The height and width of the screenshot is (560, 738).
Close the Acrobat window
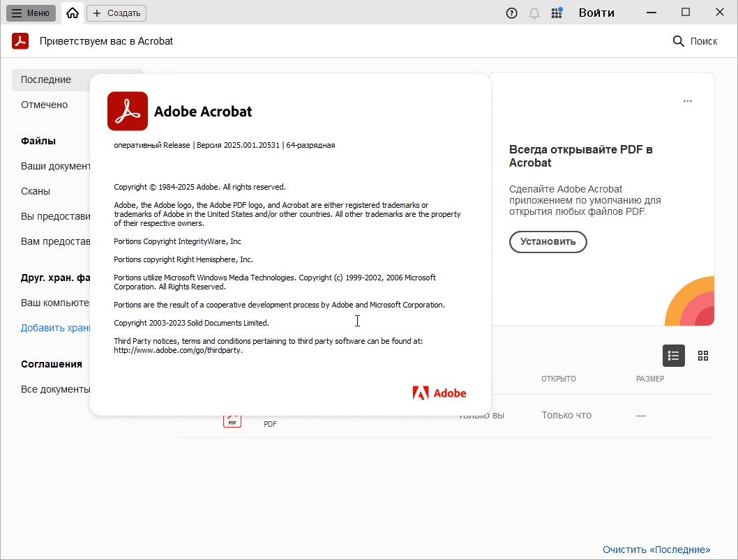coord(720,13)
